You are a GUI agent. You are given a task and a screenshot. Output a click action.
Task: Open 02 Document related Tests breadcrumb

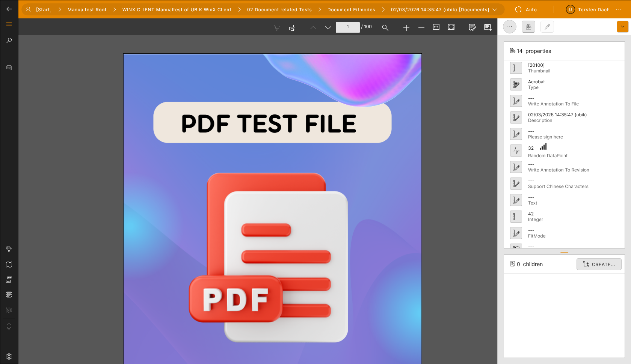point(279,10)
